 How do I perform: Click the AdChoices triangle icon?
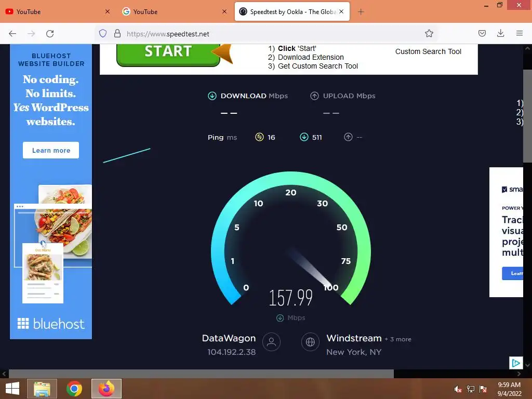click(516, 363)
